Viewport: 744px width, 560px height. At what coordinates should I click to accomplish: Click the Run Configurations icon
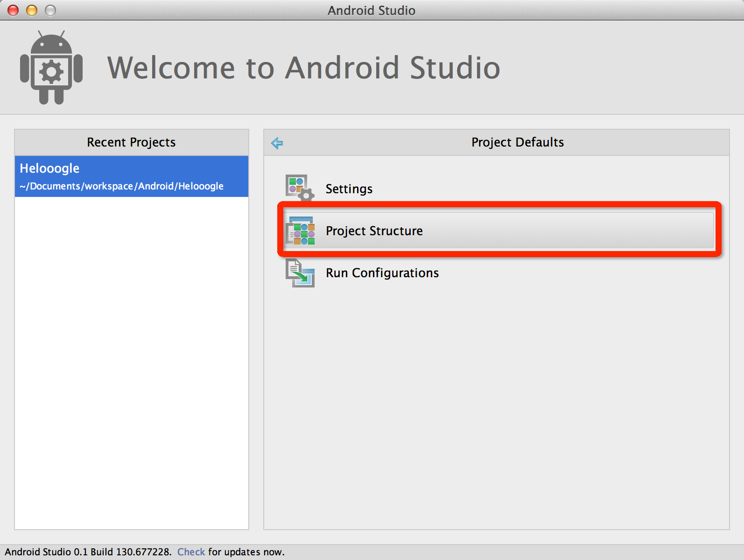(300, 273)
